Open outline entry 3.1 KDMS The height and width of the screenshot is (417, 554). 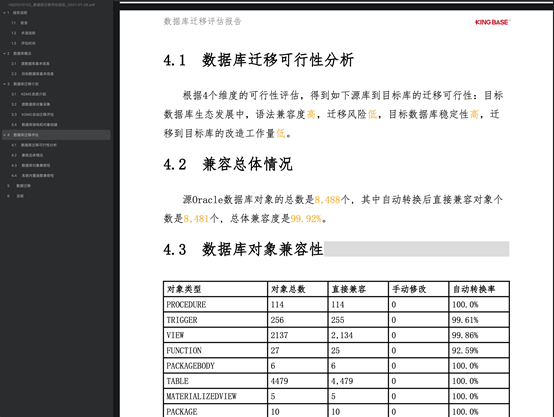(x=28, y=94)
